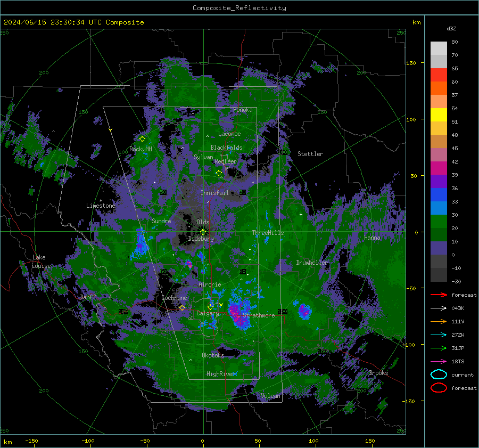
Task: Click the magenta 18TS arrow legend icon
Action: tap(439, 362)
